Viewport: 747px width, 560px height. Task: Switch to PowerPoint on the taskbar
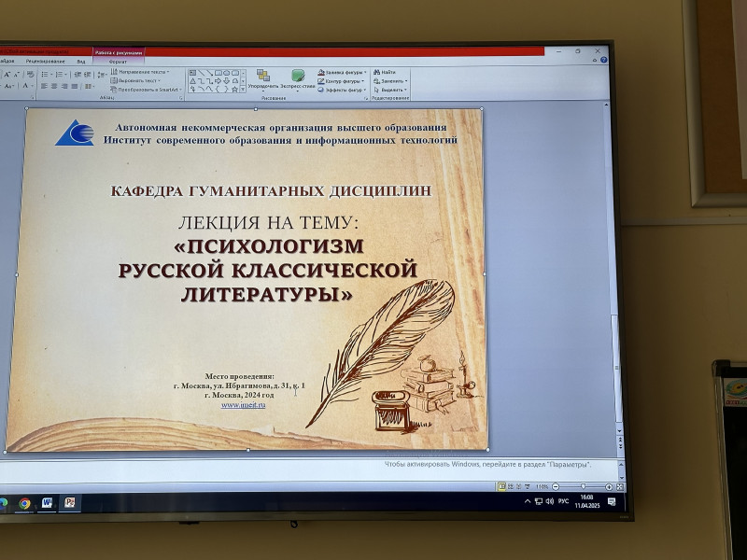click(70, 502)
